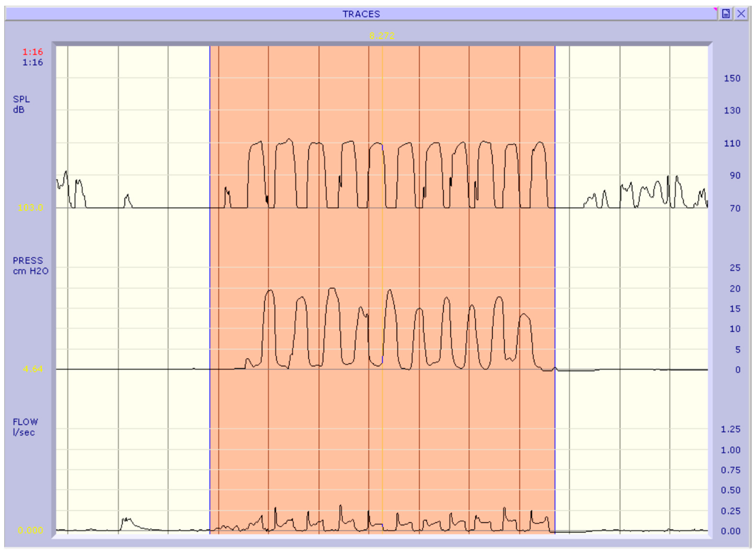Click the yellow pressure cursor value 4.64

(32, 369)
